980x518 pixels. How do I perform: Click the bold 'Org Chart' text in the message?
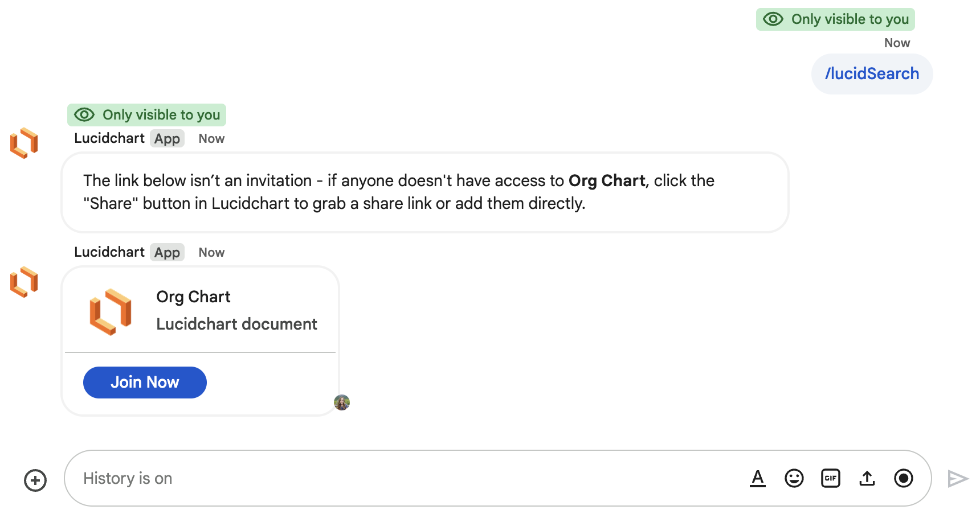tap(606, 180)
